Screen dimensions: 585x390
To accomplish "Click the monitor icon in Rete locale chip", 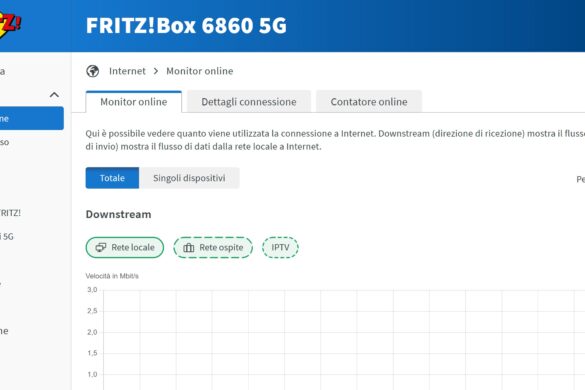I will coord(101,247).
